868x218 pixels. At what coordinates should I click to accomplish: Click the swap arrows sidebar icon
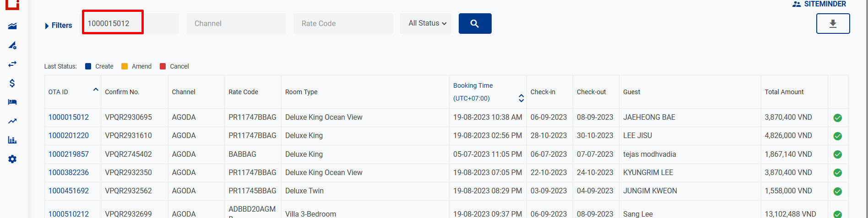[x=12, y=64]
